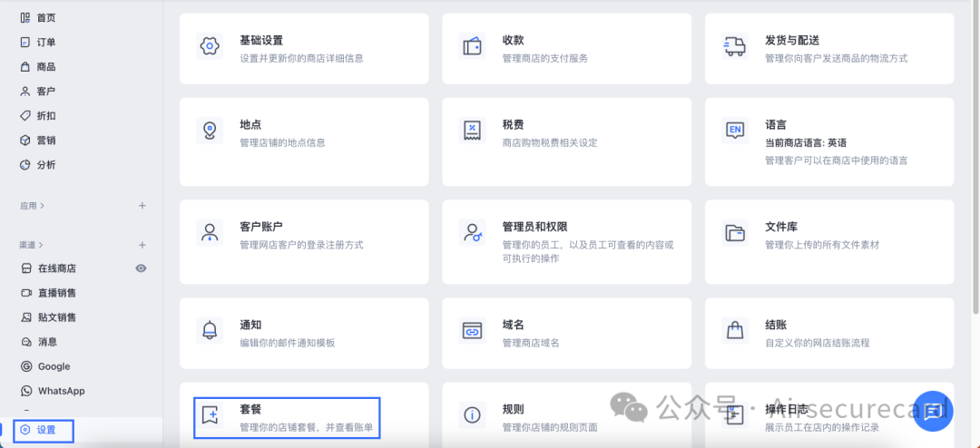Click the 商品 products bag icon
The width and height of the screenshot is (980, 448).
[x=25, y=67]
